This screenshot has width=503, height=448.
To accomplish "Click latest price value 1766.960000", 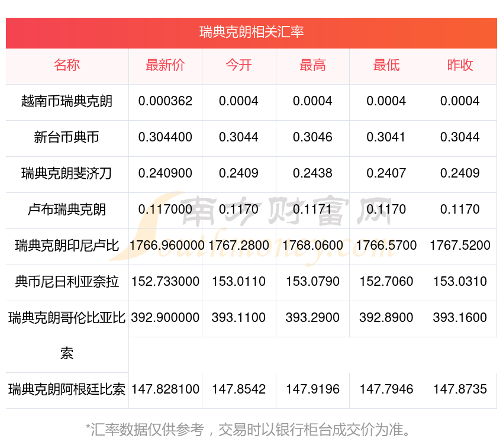I will pos(165,246).
